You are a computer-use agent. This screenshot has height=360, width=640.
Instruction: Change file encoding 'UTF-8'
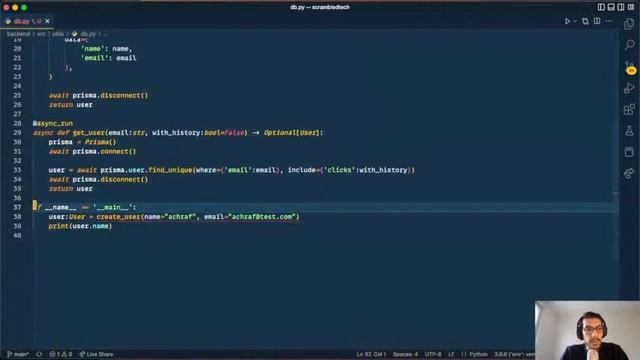[433, 354]
